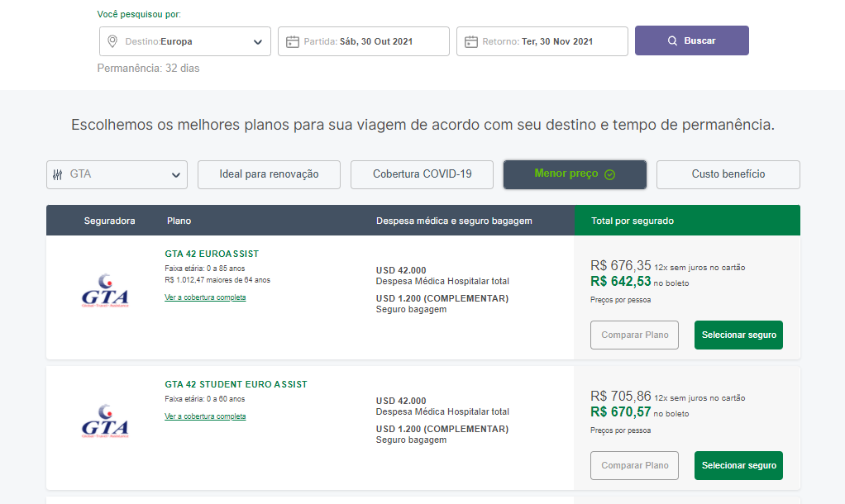This screenshot has width=845, height=504.
Task: Click Selecionar seguro for GTA 42 EUROASSIST
Action: [x=738, y=335]
